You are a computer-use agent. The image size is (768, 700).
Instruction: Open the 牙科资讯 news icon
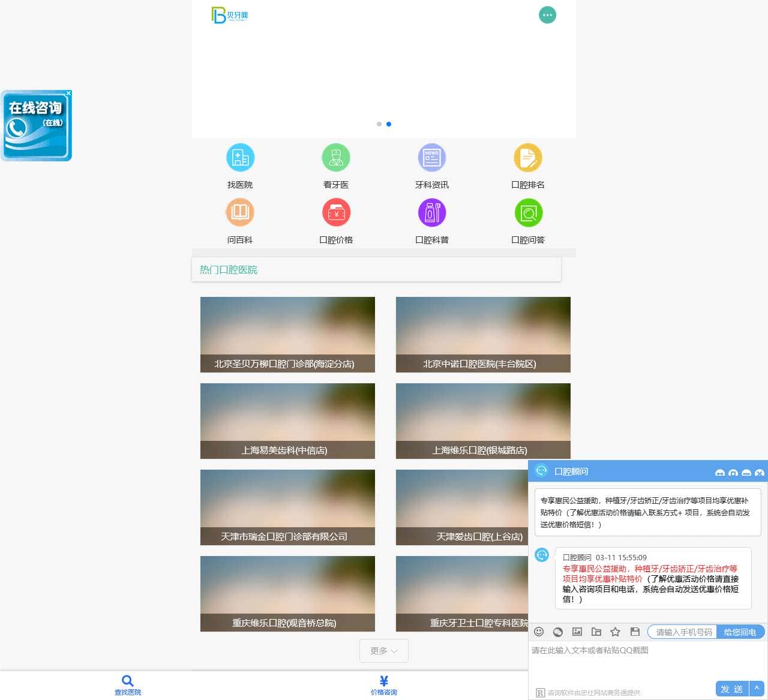(432, 158)
